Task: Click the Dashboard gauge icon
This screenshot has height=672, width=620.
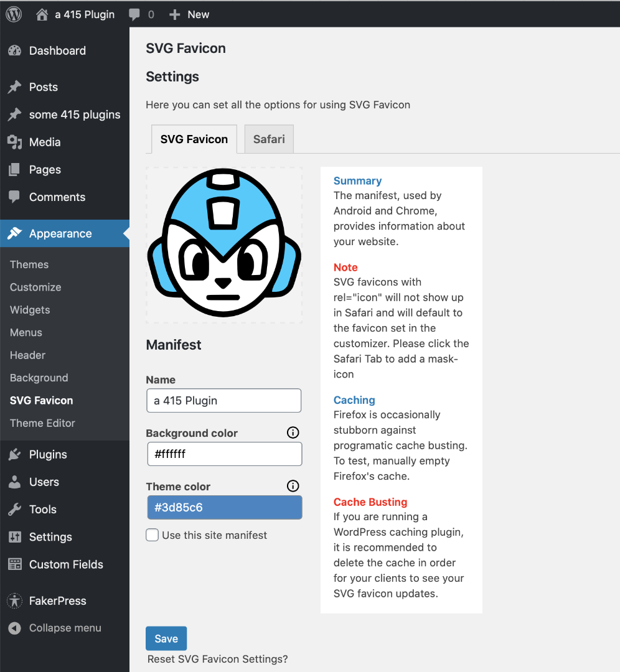Action: [14, 50]
